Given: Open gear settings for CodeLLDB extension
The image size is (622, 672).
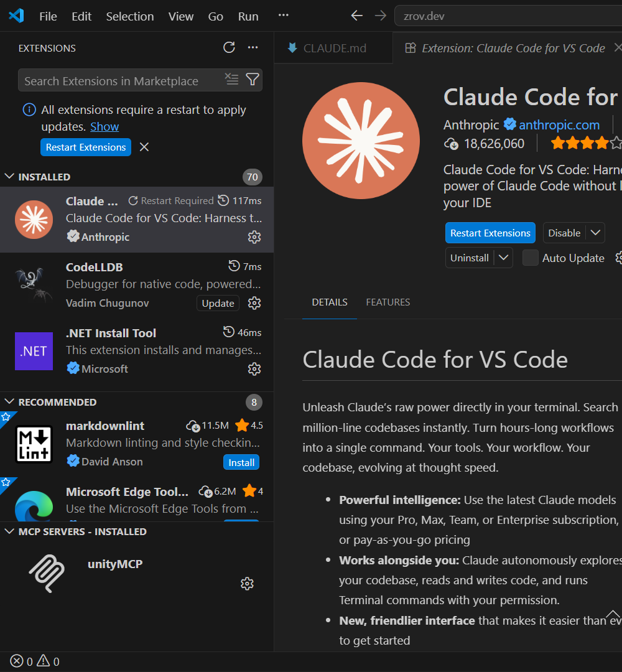Looking at the screenshot, I should pyautogui.click(x=254, y=303).
